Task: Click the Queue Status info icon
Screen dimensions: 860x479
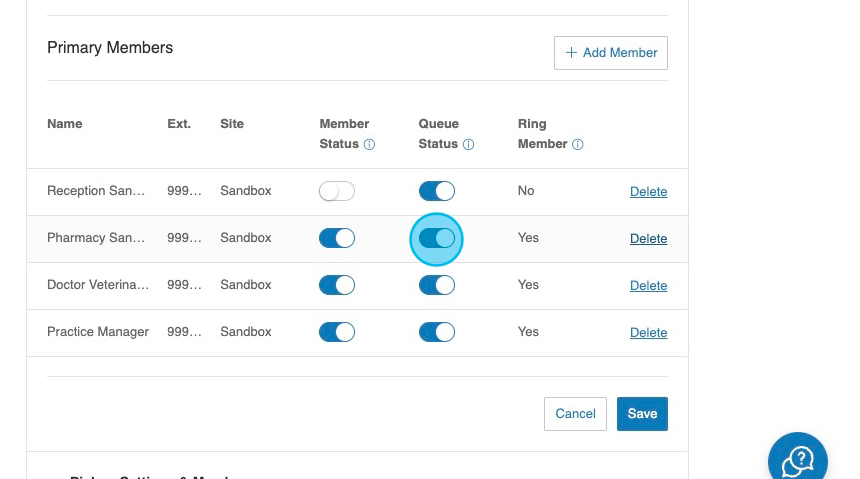Action: point(468,144)
